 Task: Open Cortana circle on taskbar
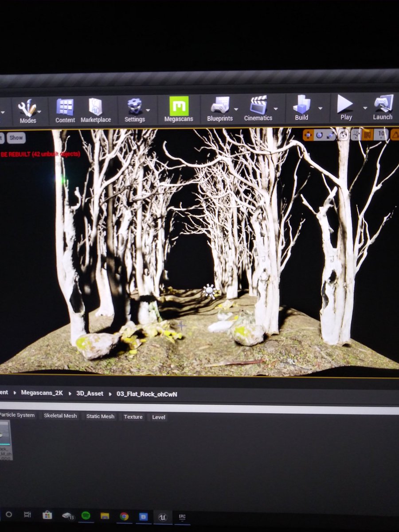point(8,515)
